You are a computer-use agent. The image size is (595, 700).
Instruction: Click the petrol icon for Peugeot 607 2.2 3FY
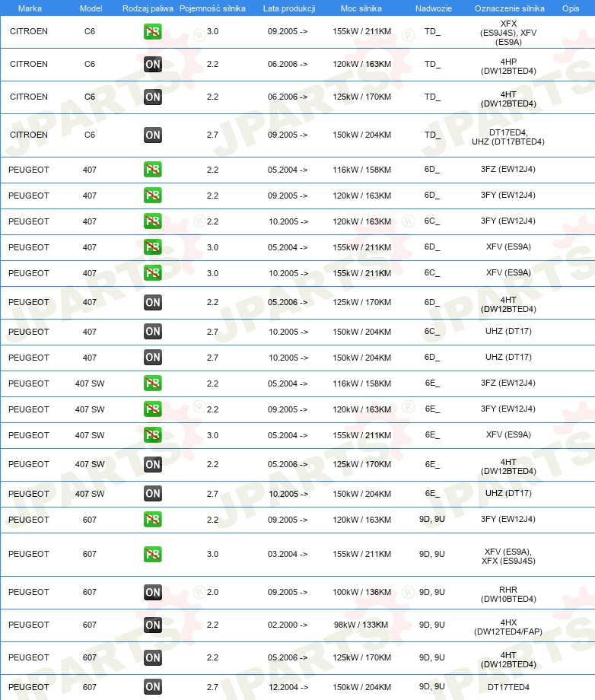coord(153,520)
